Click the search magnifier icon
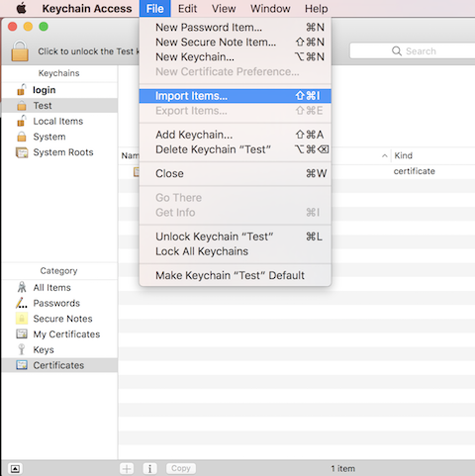Viewport: 475px width, 476px height. tap(397, 51)
